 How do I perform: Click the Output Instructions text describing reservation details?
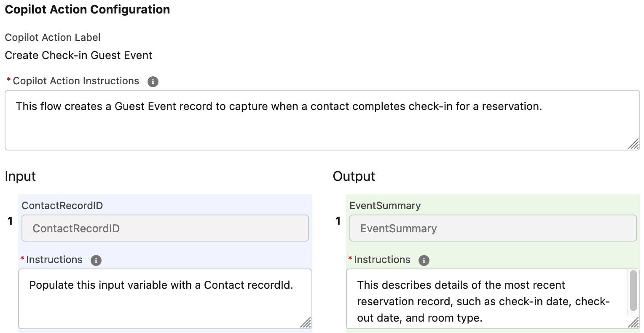(x=483, y=301)
